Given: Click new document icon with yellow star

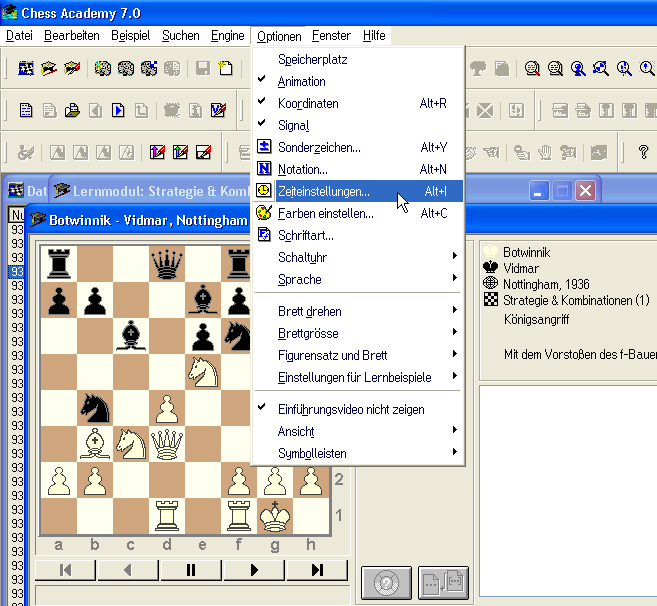Looking at the screenshot, I should [225, 68].
